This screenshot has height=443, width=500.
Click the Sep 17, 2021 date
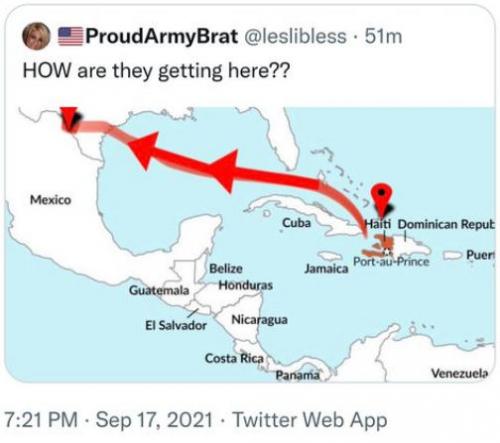pos(154,420)
